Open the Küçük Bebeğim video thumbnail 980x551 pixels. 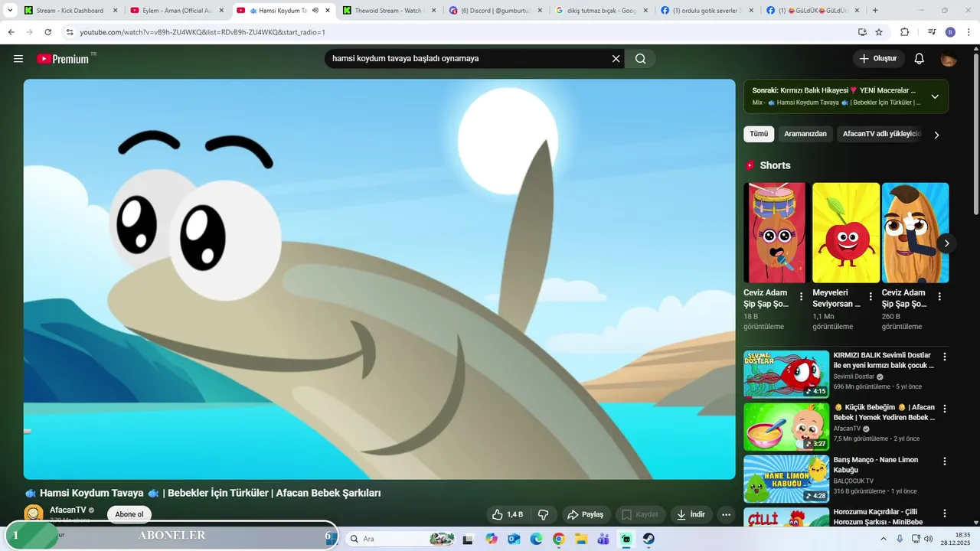(786, 427)
